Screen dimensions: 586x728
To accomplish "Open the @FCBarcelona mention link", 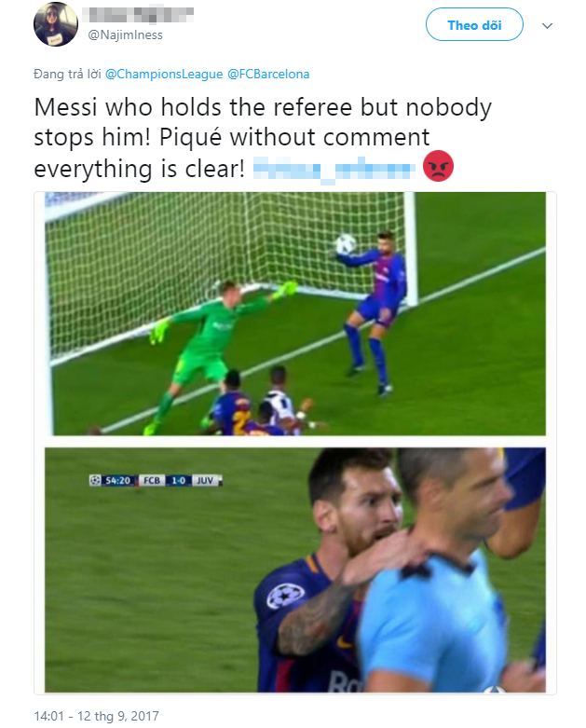I will [x=268, y=75].
